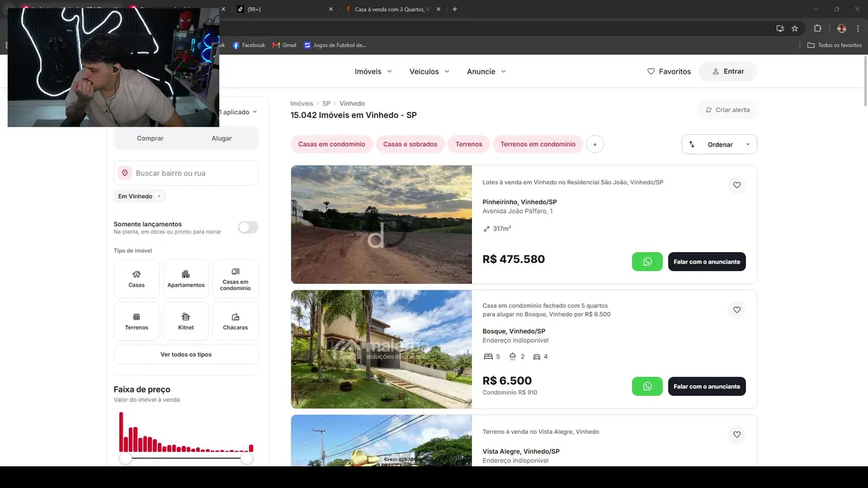Select the Apartamentos property type tile
This screenshot has width=868, height=488.
tap(186, 279)
